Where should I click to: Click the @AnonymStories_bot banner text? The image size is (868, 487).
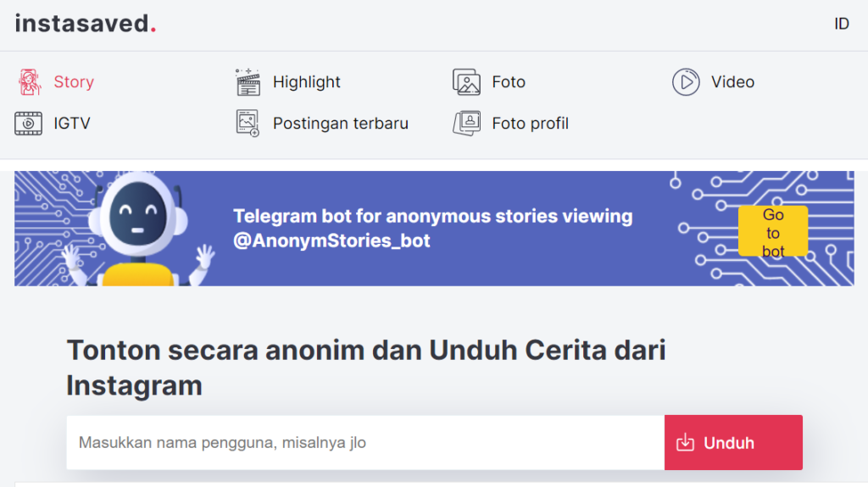[x=331, y=241]
